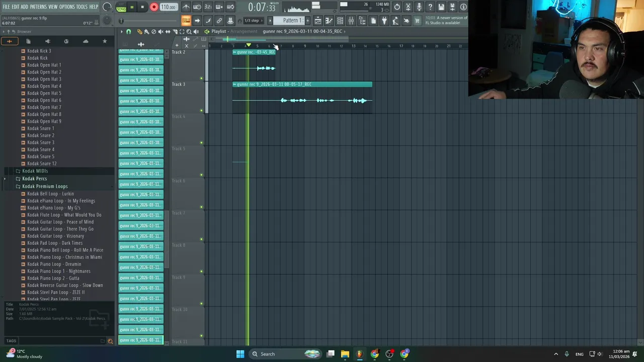Image resolution: width=644 pixels, height=362 pixels.
Task: Click the undo history icon
Action: click(397, 7)
